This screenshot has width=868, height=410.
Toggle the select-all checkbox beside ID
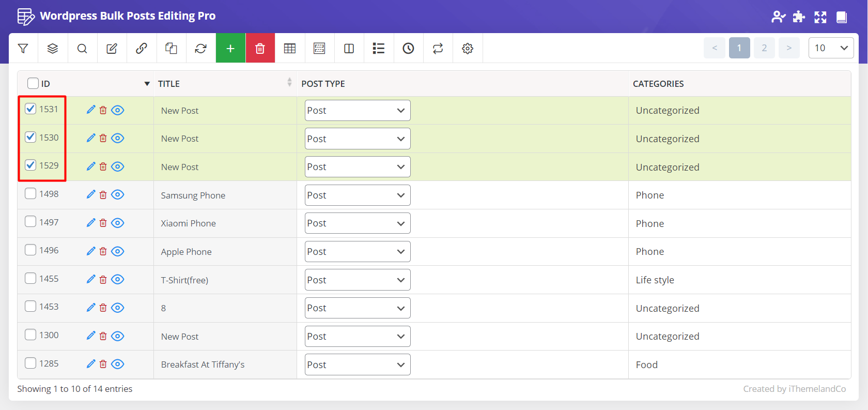click(x=33, y=83)
